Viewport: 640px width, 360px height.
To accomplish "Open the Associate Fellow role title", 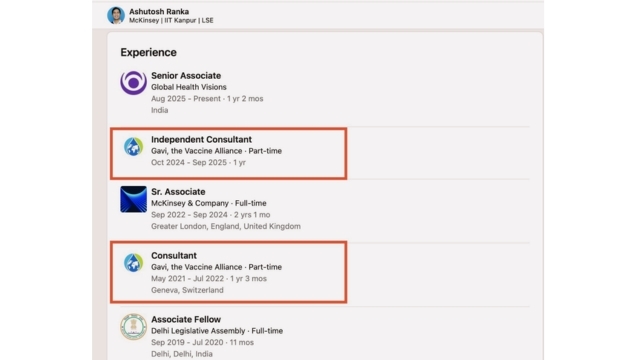I will click(x=186, y=319).
